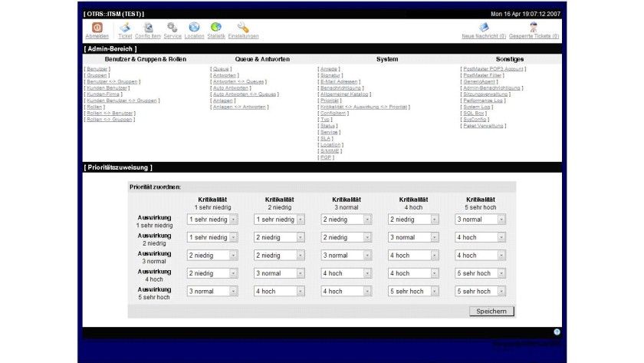Open Rollen <-> Benutzer link
This screenshot has height=363, width=644.
110,113
